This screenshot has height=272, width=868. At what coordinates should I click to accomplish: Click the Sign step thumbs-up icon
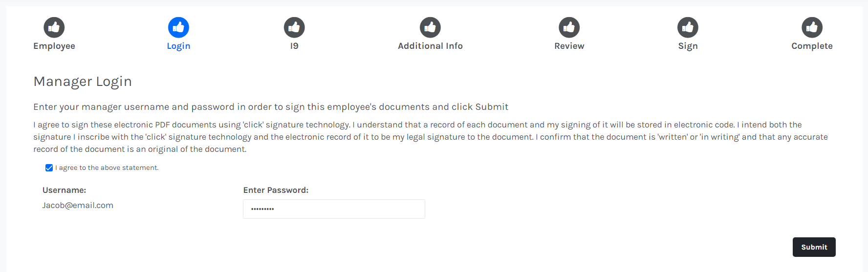point(688,27)
